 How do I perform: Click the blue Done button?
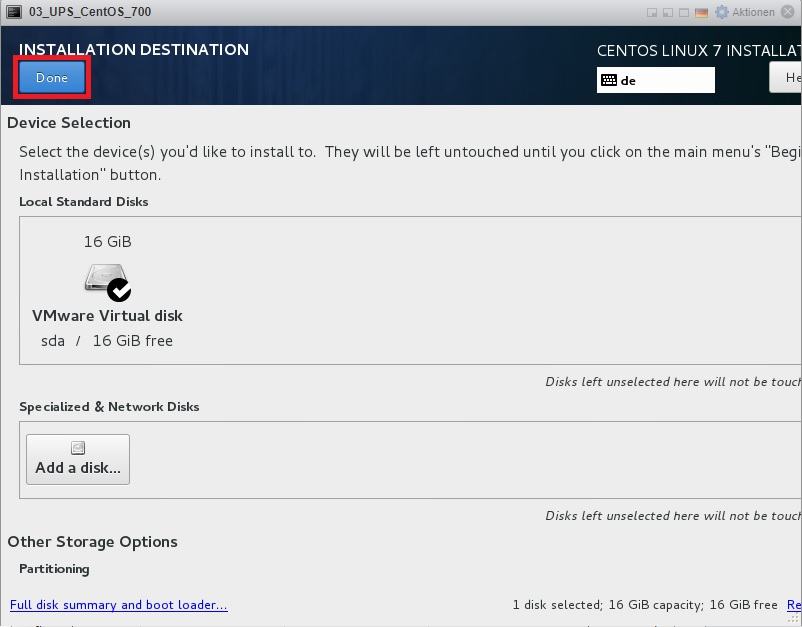pos(52,78)
